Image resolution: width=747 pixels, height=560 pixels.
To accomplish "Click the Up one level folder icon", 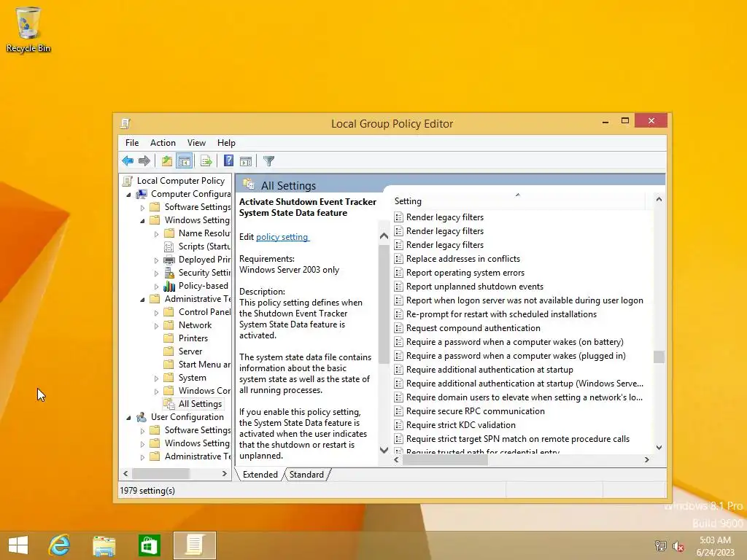I will (x=167, y=161).
